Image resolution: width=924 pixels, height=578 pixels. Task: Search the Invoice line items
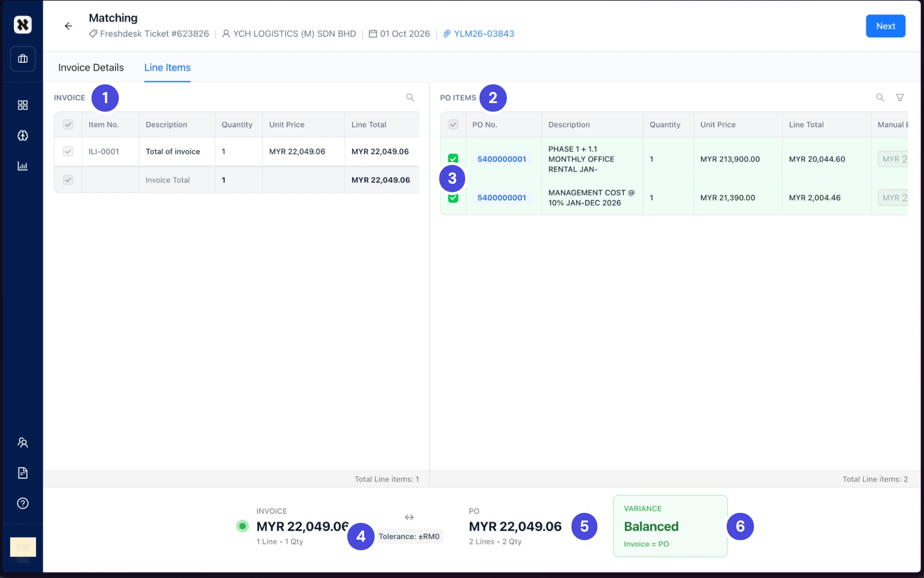410,97
